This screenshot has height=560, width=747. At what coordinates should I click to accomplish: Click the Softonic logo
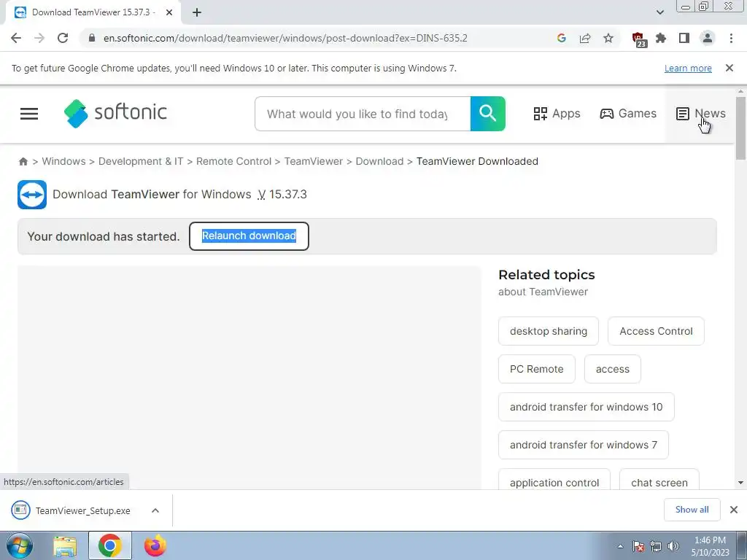tap(115, 113)
